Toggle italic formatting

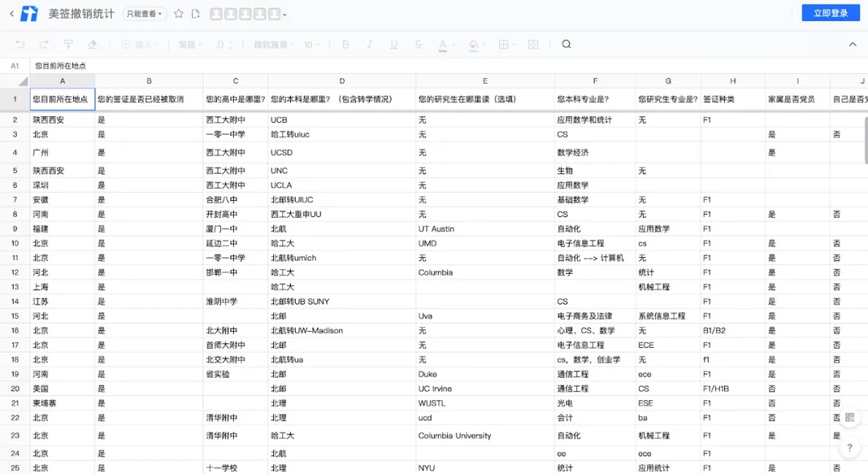pos(370,44)
